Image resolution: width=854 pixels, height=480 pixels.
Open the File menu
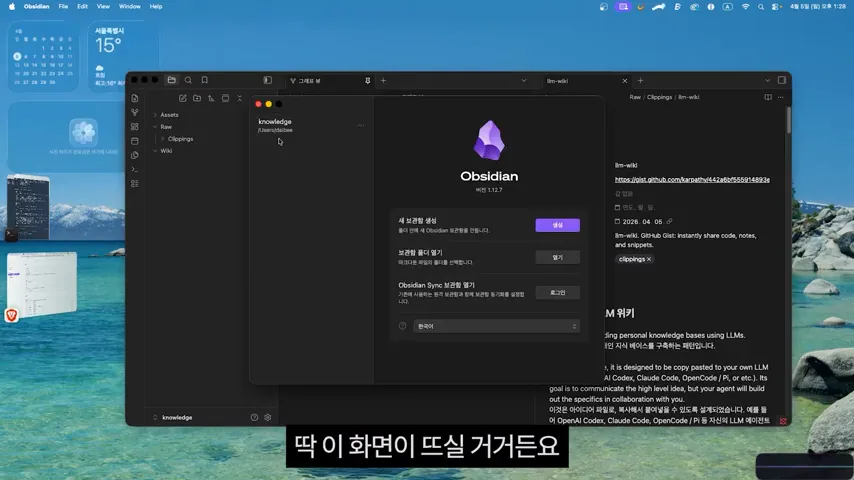[63, 7]
